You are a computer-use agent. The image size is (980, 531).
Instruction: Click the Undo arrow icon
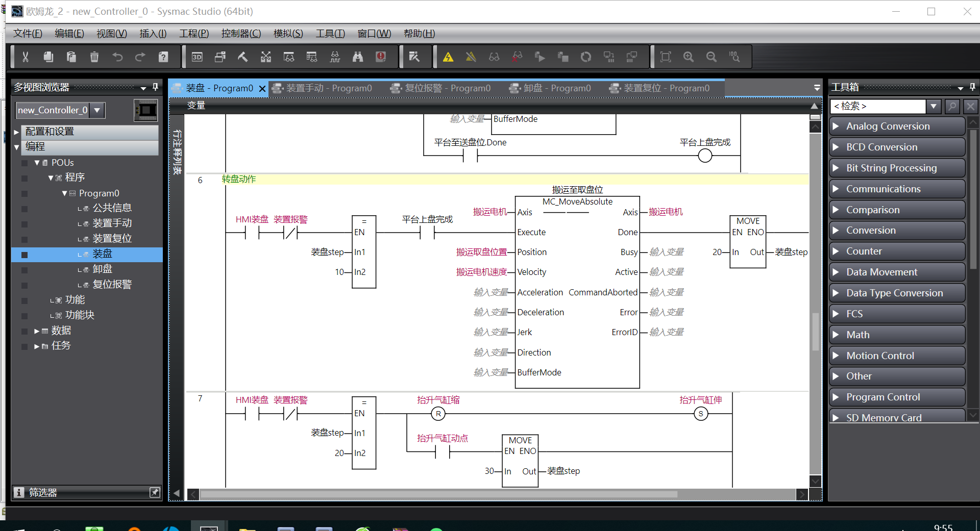[x=117, y=57]
